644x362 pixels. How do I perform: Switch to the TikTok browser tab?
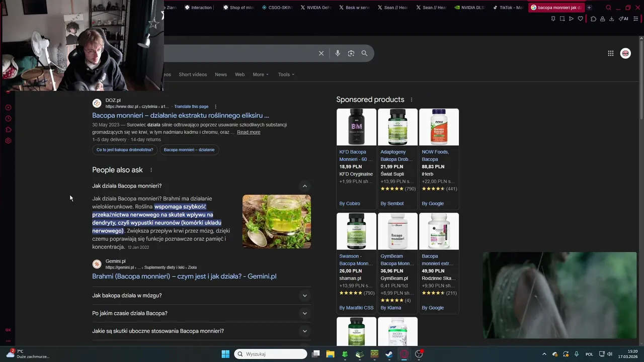[x=508, y=8]
